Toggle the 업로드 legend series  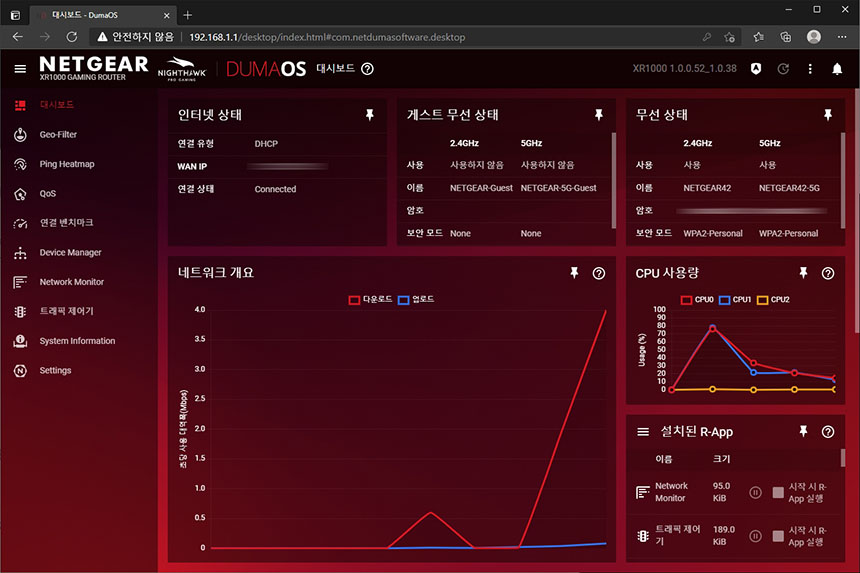(416, 299)
